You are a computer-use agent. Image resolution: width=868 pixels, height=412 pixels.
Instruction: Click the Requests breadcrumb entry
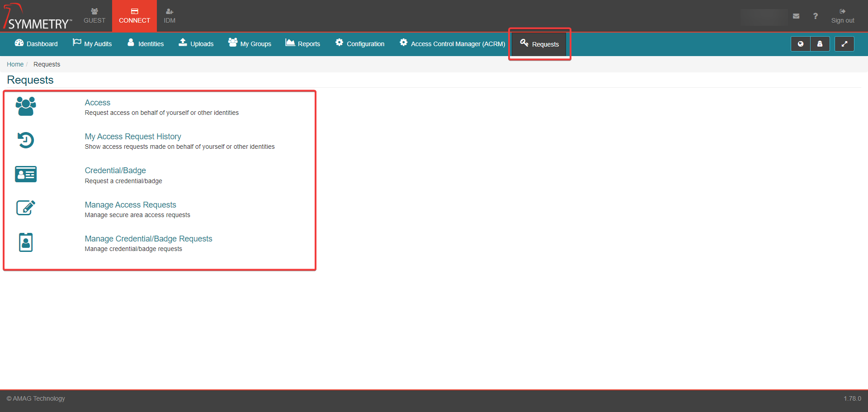[47, 64]
